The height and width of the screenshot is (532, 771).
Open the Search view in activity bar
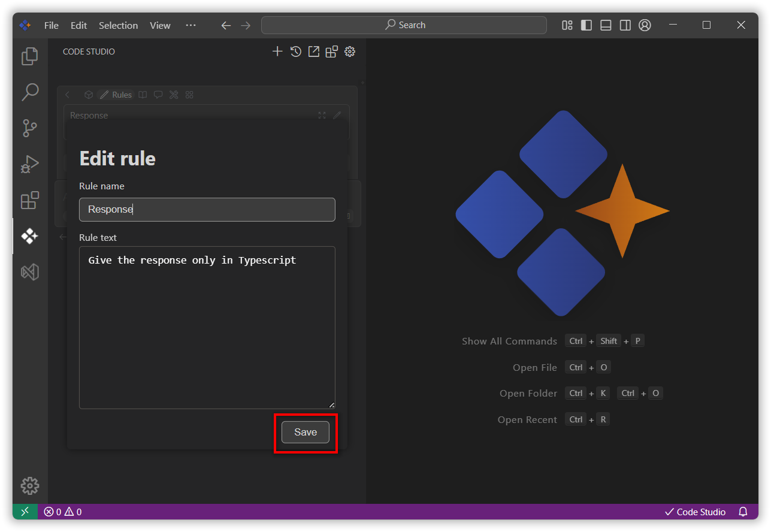coord(29,92)
